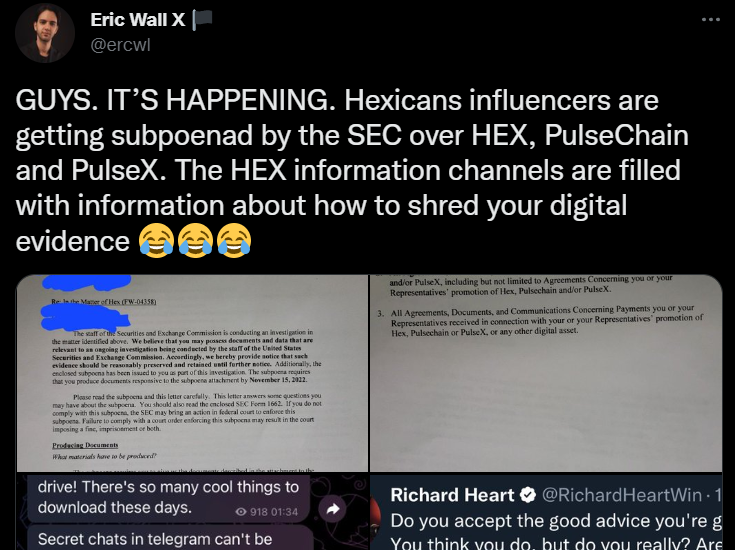Open the three-dot more options menu

711,20
